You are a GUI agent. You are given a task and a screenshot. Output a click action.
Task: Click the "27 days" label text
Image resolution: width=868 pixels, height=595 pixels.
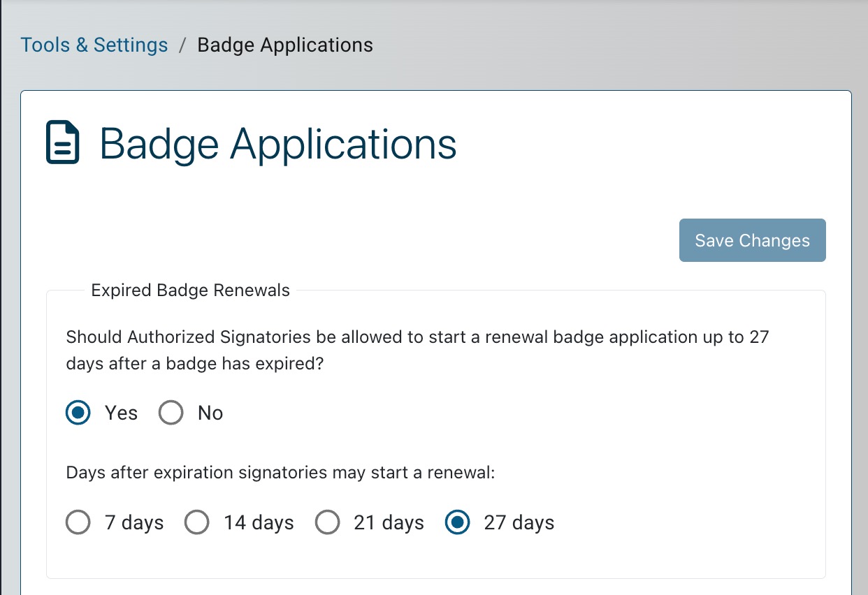(519, 523)
